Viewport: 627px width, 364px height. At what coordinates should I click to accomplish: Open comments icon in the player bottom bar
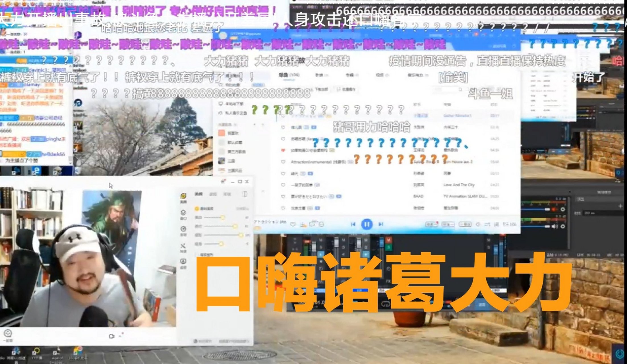coord(312,224)
